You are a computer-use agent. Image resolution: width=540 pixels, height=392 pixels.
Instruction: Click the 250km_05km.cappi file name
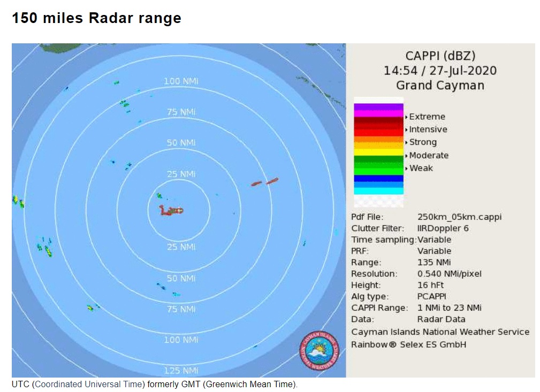click(x=461, y=217)
